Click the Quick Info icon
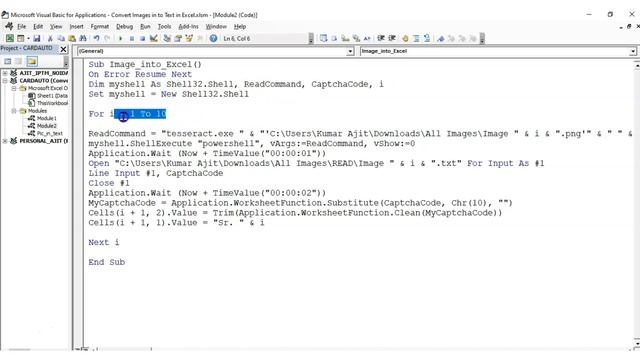The image size is (640, 360). click(345, 38)
